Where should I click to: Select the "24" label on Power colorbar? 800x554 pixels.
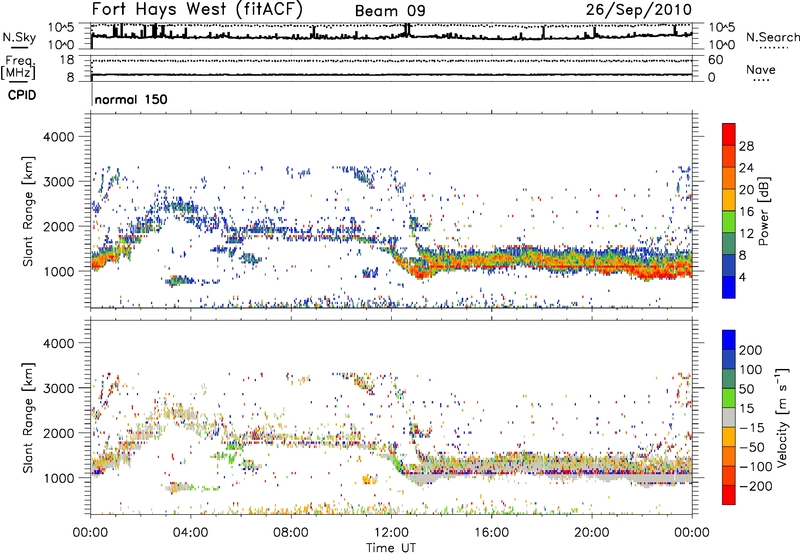(x=746, y=168)
